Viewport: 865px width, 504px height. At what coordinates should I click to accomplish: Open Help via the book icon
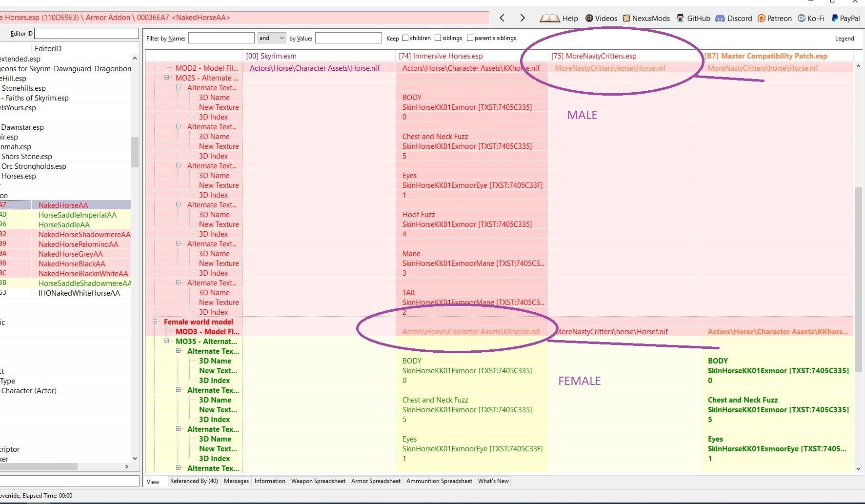click(549, 19)
